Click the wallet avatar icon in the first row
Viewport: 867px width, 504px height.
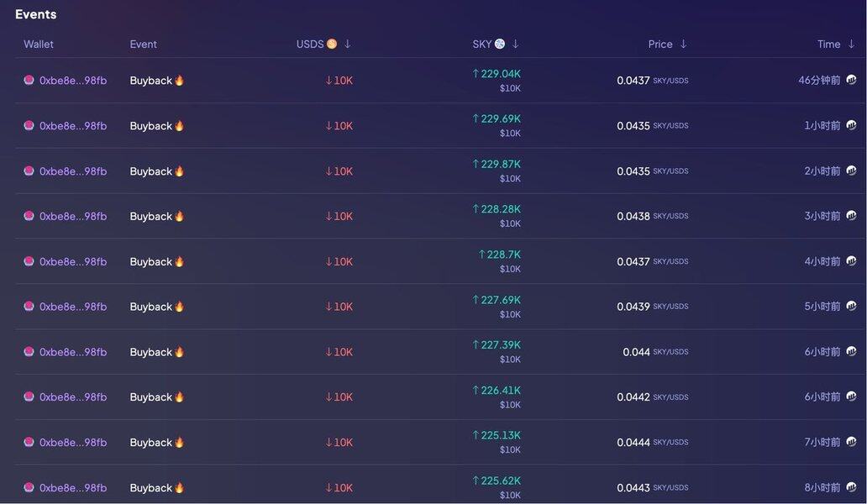[x=29, y=81]
